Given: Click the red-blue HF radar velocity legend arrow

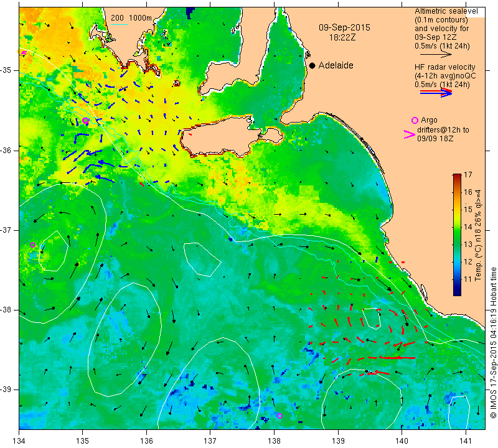Looking at the screenshot, I should pyautogui.click(x=436, y=92).
